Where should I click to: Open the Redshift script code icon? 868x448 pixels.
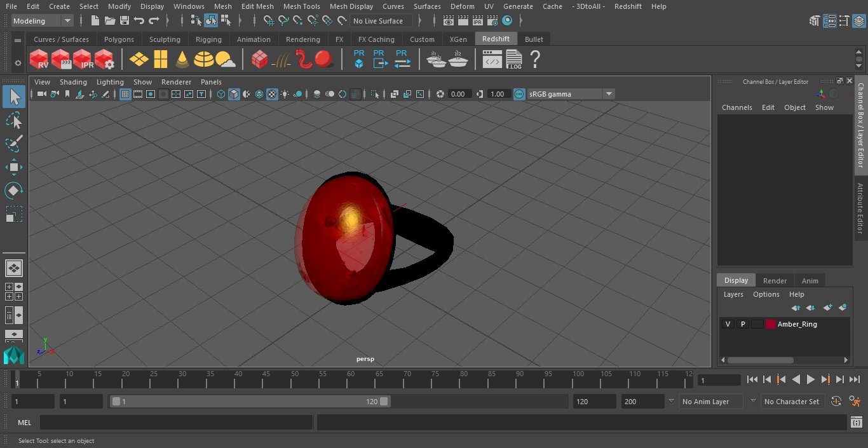(492, 60)
